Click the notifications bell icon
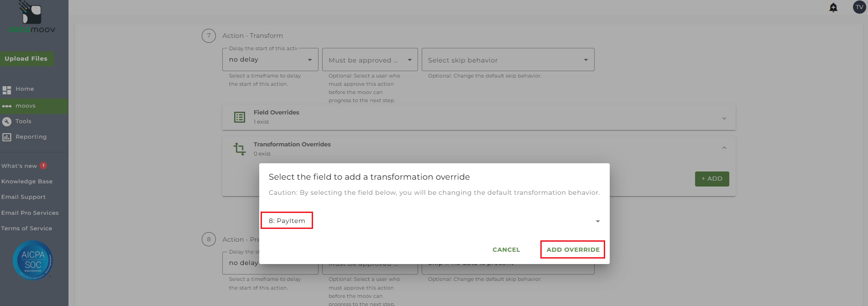This screenshot has height=306, width=868. (x=833, y=8)
